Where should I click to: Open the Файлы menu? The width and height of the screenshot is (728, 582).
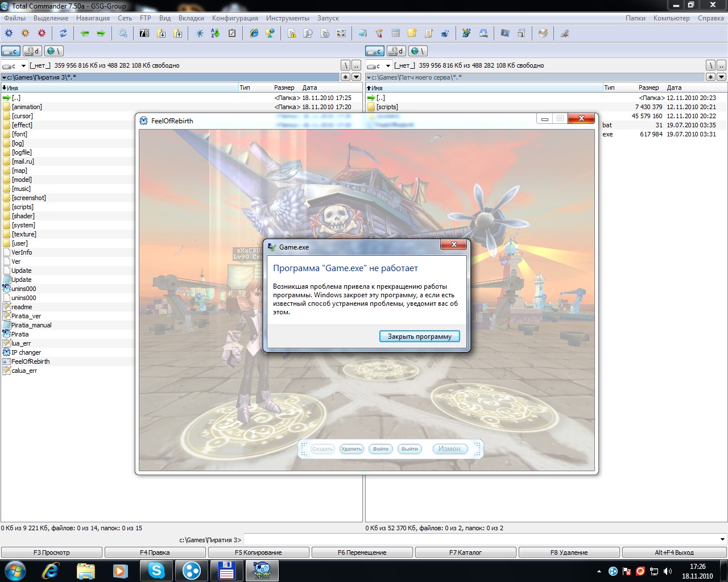coord(15,18)
